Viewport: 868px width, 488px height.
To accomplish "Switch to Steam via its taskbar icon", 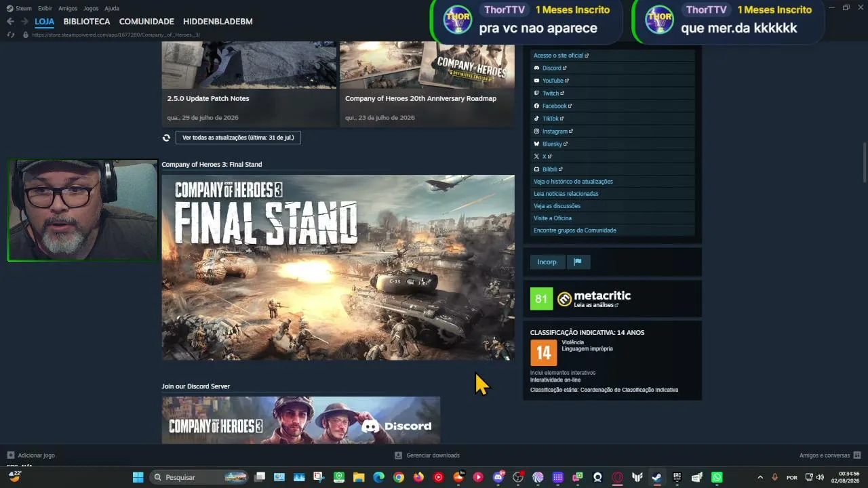I will point(657,477).
